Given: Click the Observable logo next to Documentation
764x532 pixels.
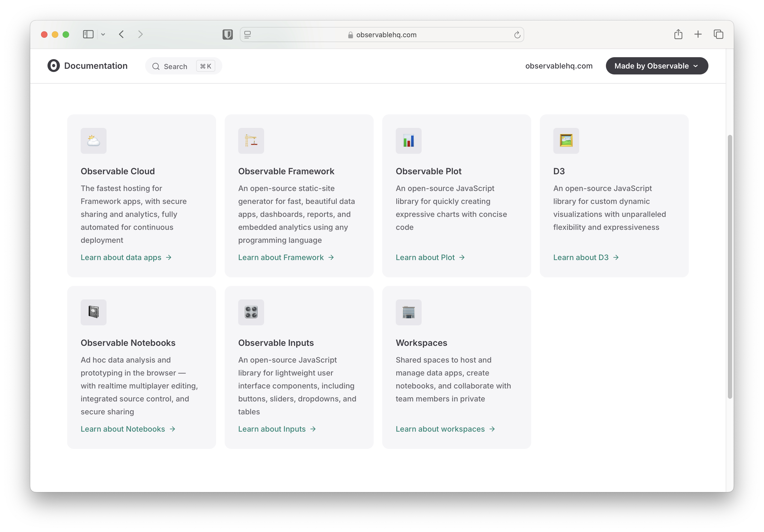Looking at the screenshot, I should point(54,66).
